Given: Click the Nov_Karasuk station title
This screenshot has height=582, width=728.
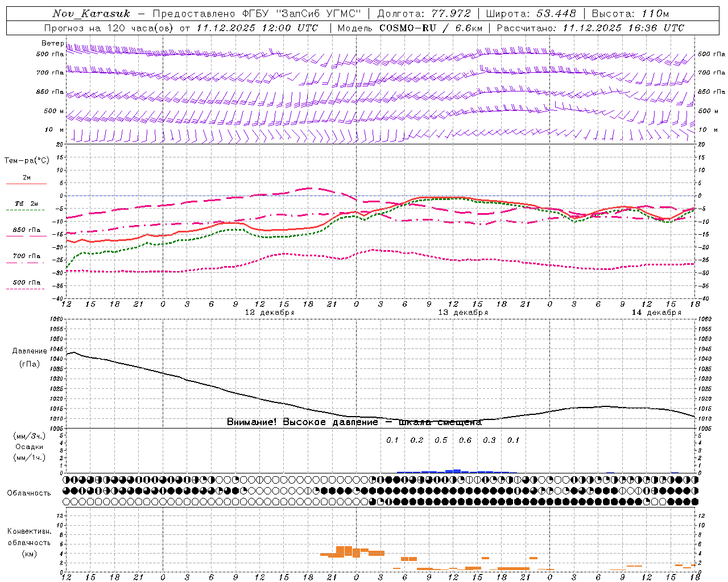Looking at the screenshot, I should (92, 14).
